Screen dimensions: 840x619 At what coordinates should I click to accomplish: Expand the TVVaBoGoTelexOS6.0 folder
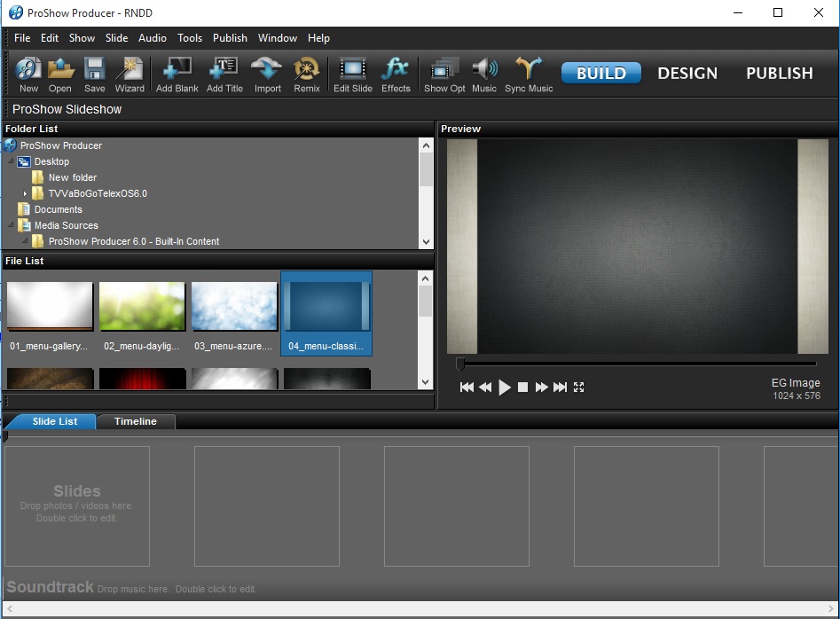pos(25,193)
